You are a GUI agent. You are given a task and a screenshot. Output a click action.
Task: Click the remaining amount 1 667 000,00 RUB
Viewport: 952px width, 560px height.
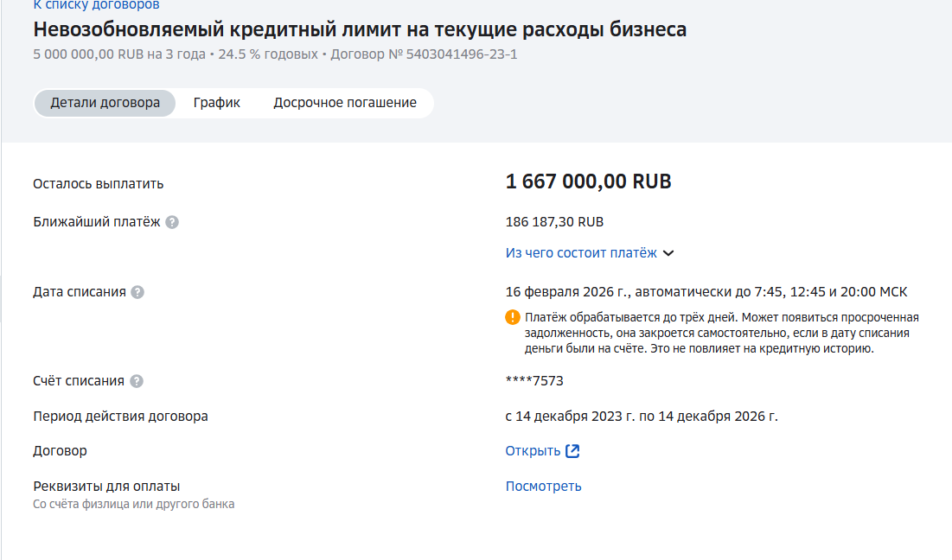point(588,182)
